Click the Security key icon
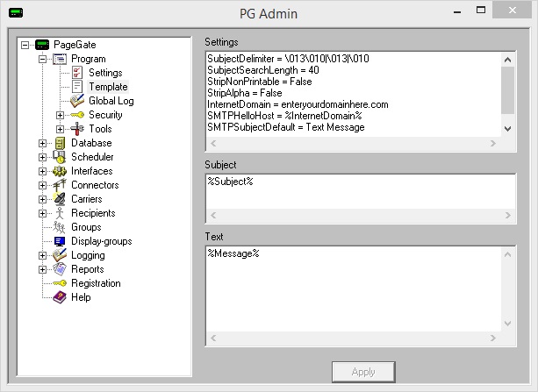The width and height of the screenshot is (538, 392). click(x=77, y=115)
